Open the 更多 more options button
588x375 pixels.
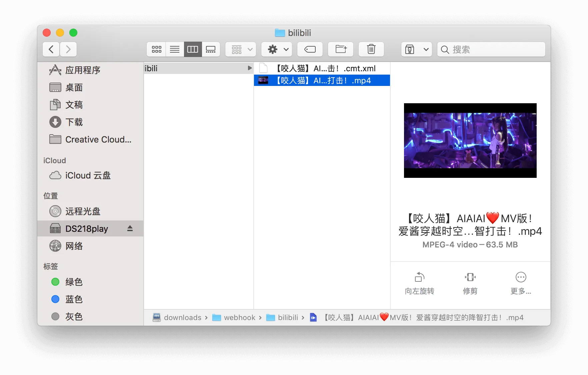coord(521,282)
